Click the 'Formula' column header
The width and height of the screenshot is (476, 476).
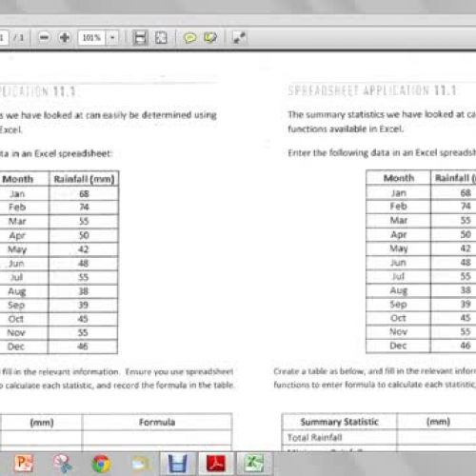pos(157,422)
